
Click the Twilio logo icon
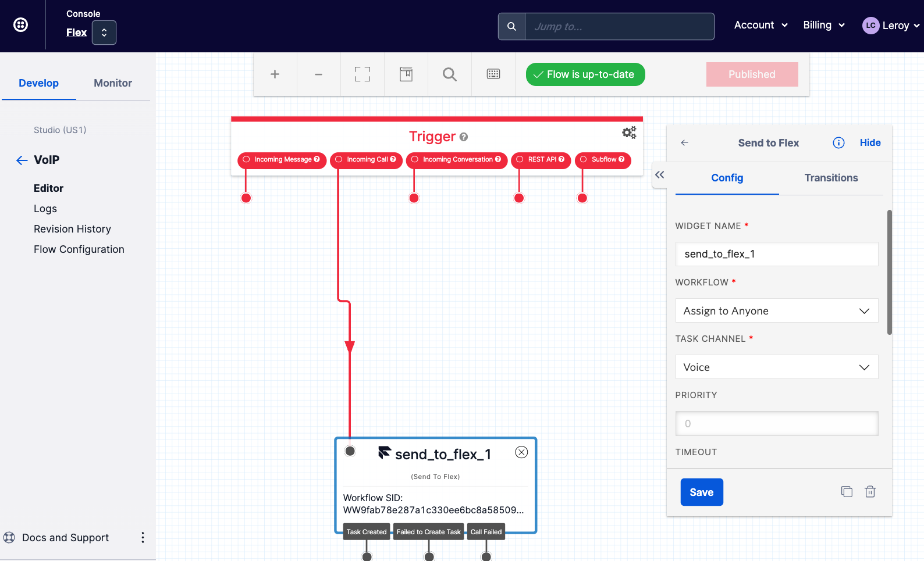pyautogui.click(x=21, y=25)
